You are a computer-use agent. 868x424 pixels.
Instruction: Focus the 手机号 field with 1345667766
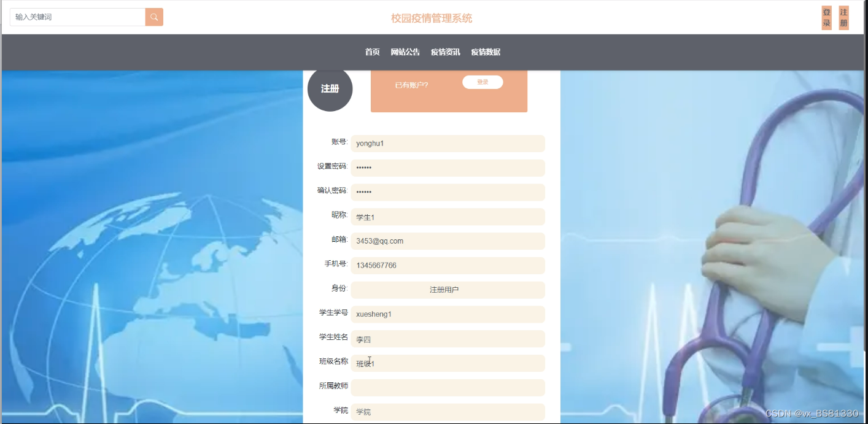click(x=448, y=266)
